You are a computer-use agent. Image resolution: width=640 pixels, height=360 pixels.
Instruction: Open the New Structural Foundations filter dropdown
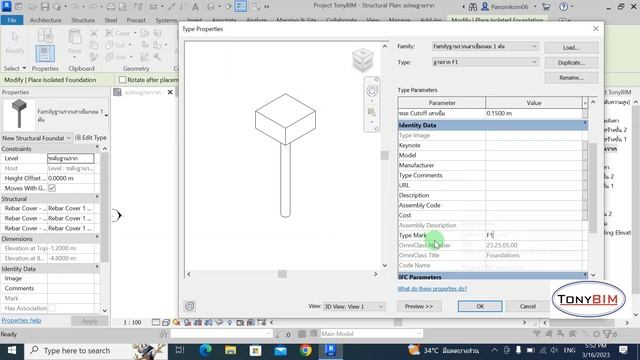[x=37, y=138]
